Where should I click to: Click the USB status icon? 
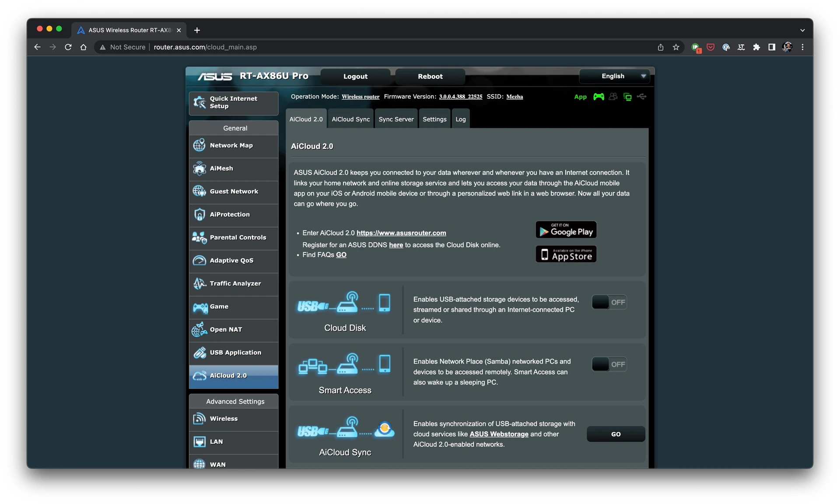642,97
